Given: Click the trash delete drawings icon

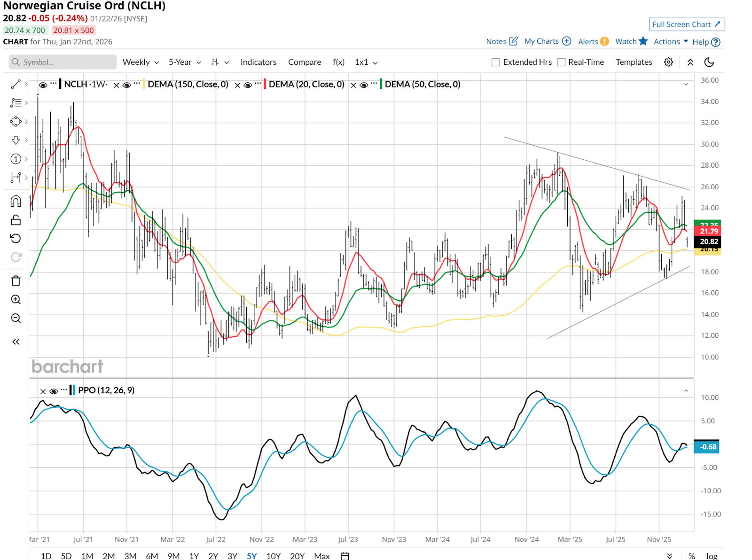Looking at the screenshot, I should pos(16,281).
